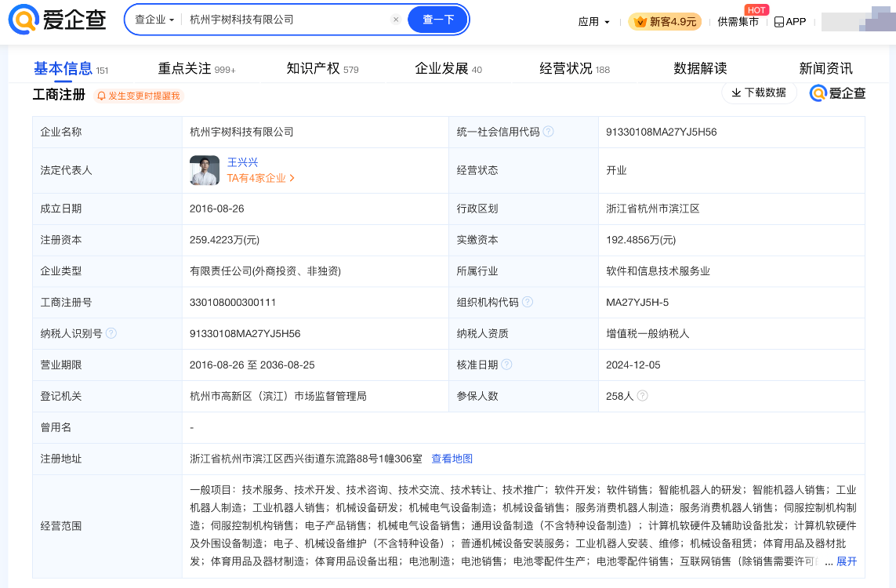
Task: Switch to the 经营状况 tab
Action: coord(575,69)
